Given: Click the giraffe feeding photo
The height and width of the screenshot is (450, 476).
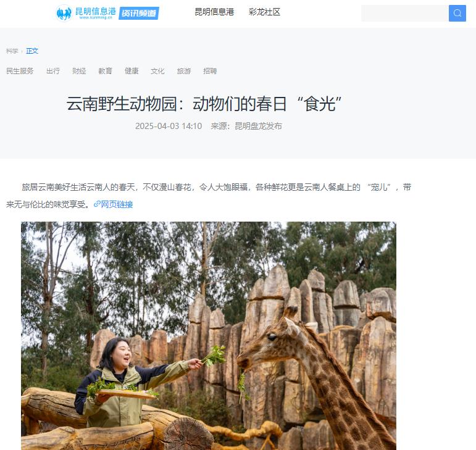Looking at the screenshot, I should pyautogui.click(x=209, y=336).
